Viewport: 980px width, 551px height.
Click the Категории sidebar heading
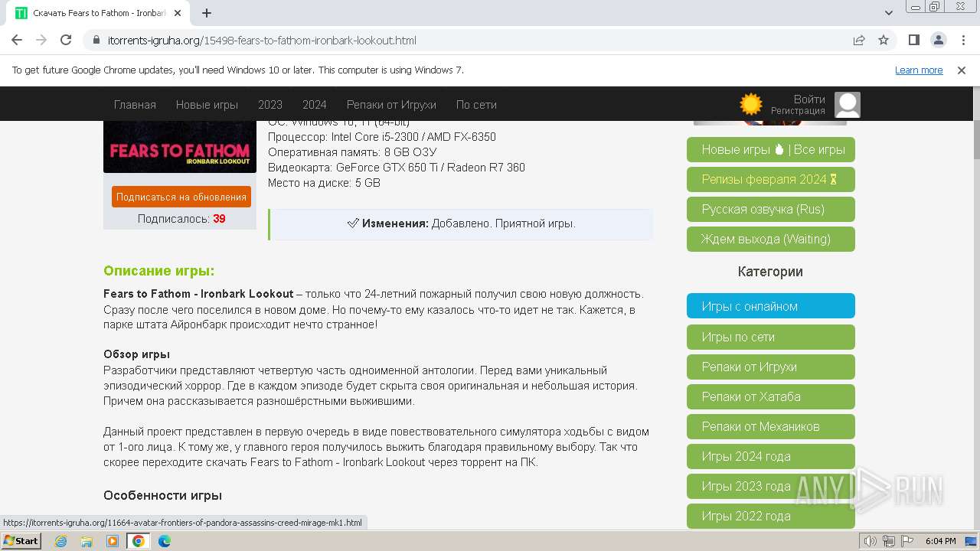click(x=770, y=272)
